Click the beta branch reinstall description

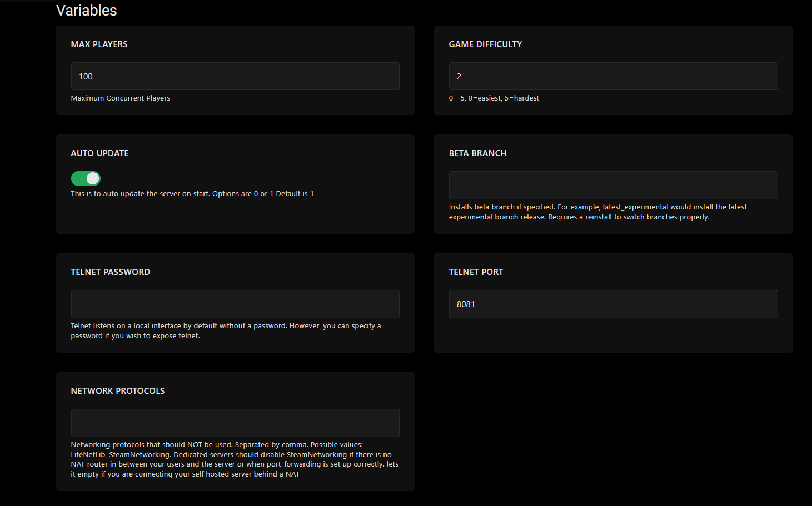coord(597,212)
